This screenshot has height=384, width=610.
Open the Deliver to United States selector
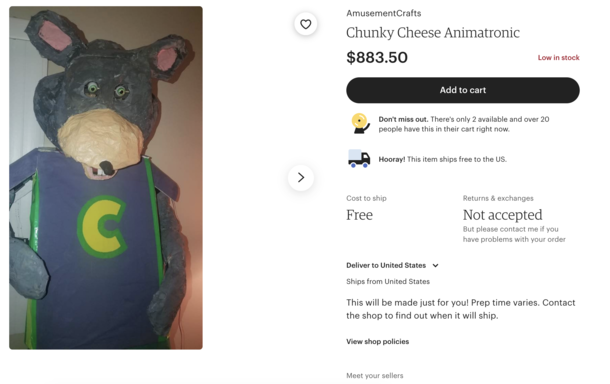coord(393,265)
